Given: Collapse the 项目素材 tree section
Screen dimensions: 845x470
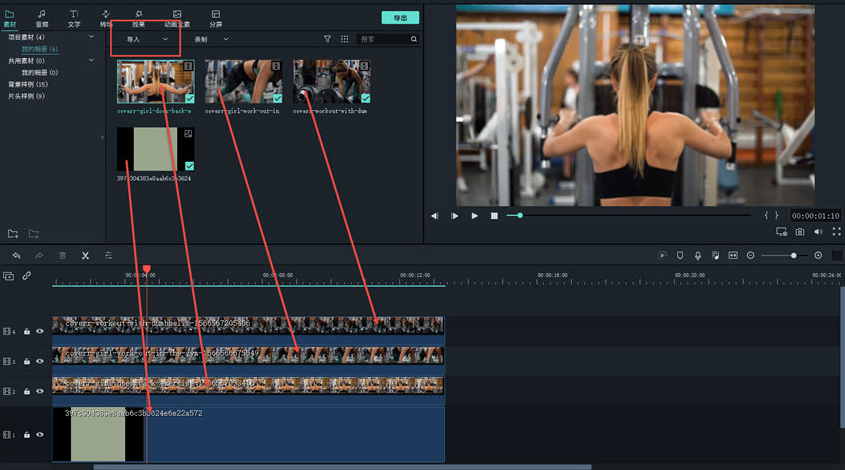Looking at the screenshot, I should [x=92, y=37].
